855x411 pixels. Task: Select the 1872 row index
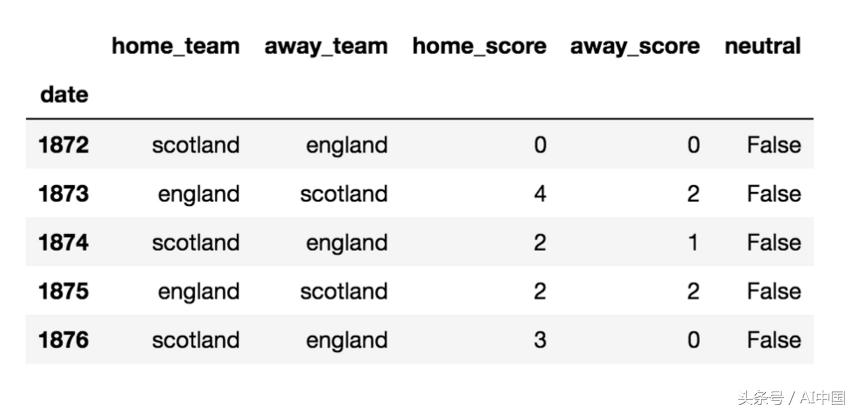tap(63, 145)
